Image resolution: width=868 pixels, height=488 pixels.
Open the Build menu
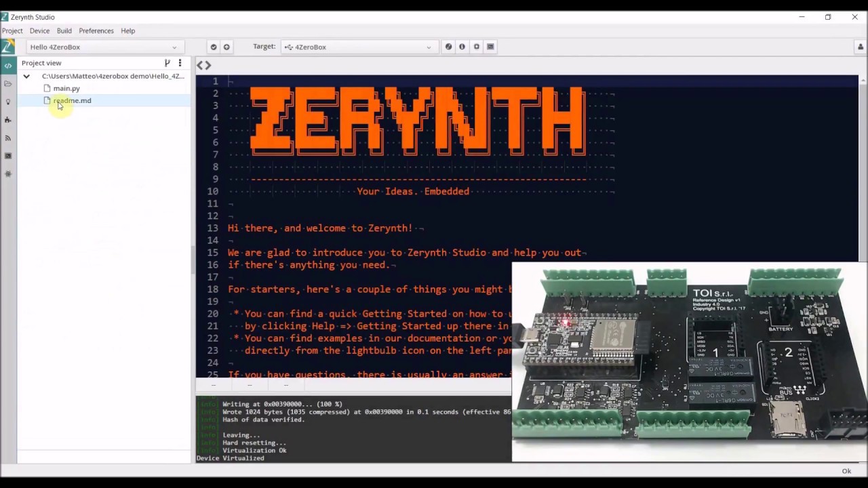point(64,30)
